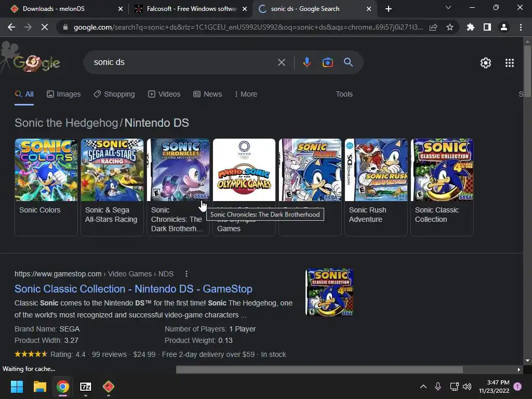This screenshot has width=532, height=399.
Task: Open Chrome extensions puzzle icon
Action: point(471,27)
